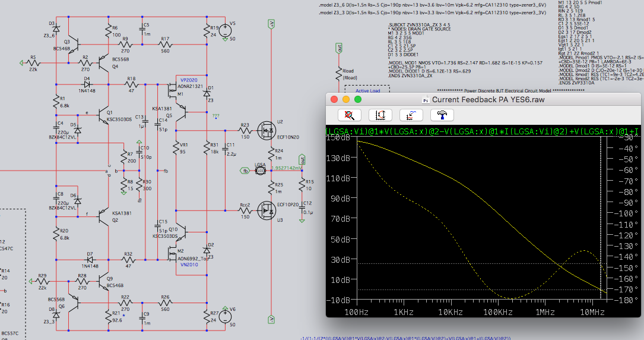Click the 150dB magnitude axis label
Screen dimensions: 644x340
click(339, 138)
